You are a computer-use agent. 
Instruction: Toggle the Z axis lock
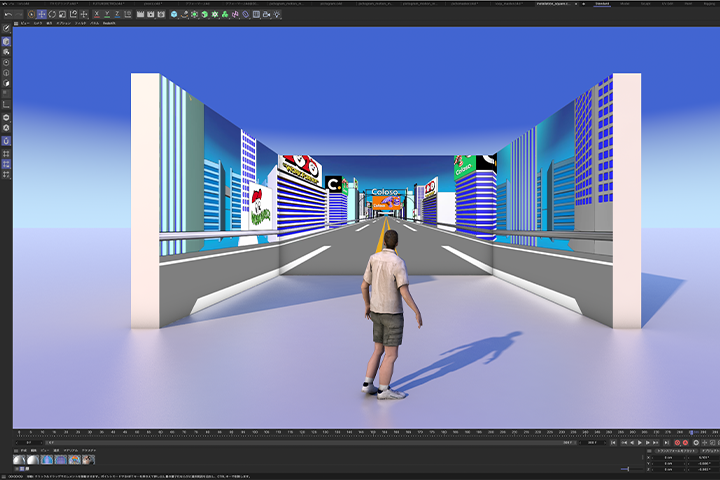(x=118, y=14)
